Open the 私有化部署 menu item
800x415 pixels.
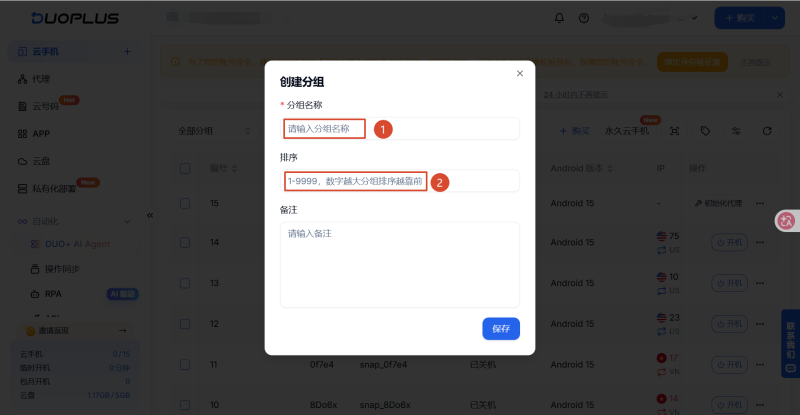pyautogui.click(x=54, y=189)
